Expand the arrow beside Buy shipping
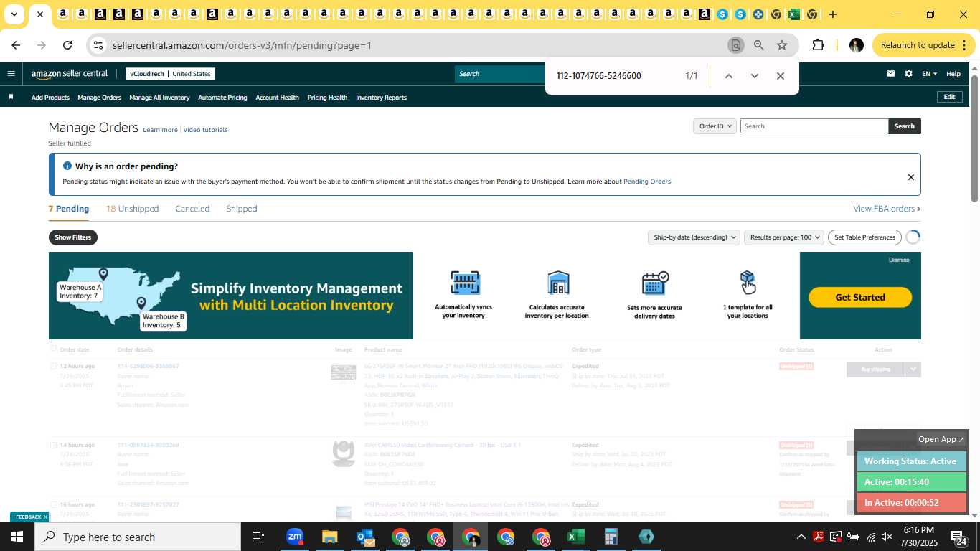The height and width of the screenshot is (551, 980). click(x=913, y=369)
